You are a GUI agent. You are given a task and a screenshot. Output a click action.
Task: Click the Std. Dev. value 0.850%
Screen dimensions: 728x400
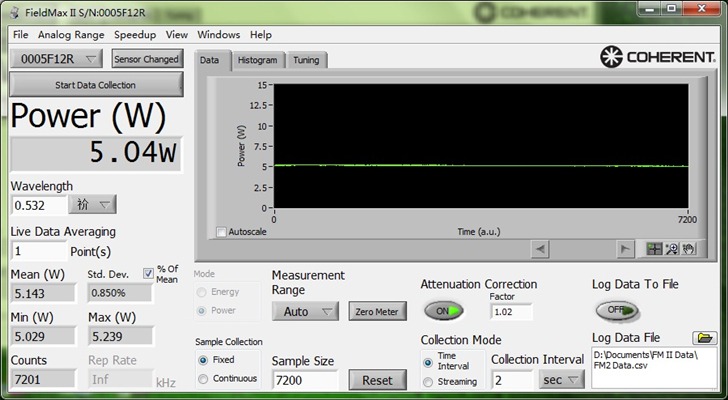coord(120,293)
